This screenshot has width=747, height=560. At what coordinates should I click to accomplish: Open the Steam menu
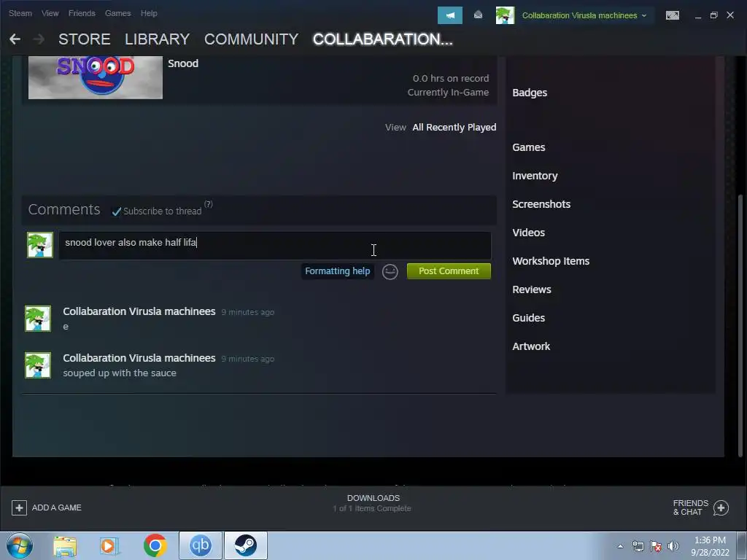(20, 13)
